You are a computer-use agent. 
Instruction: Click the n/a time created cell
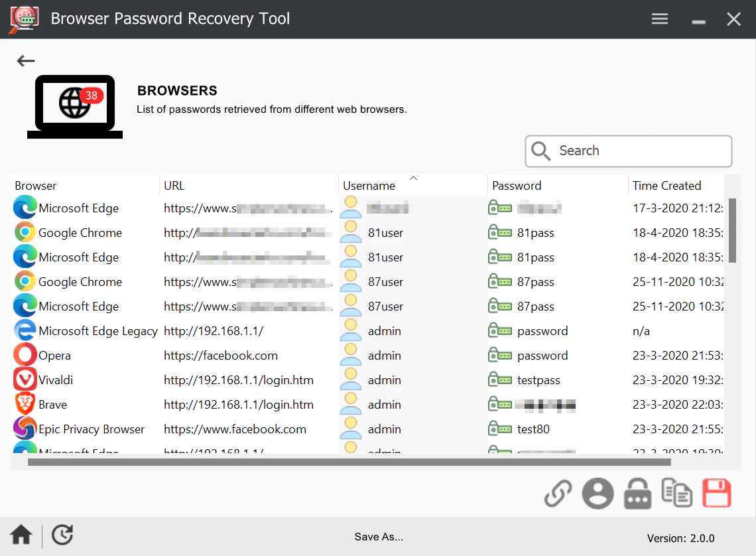(x=641, y=331)
